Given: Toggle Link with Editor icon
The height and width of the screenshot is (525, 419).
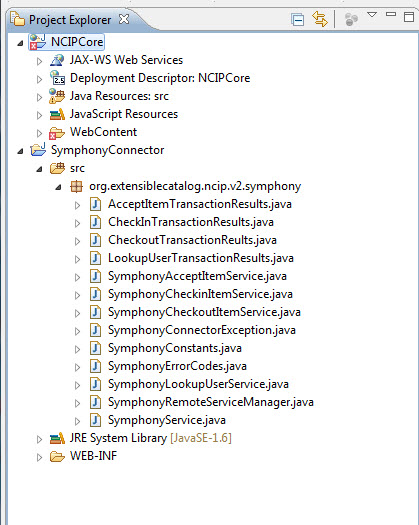Looking at the screenshot, I should click(x=320, y=19).
